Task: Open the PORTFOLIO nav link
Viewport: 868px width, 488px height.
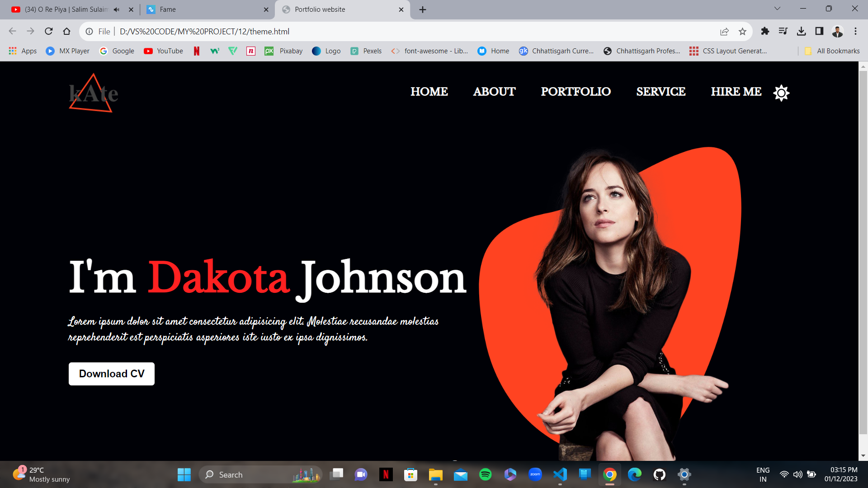Action: [x=576, y=92]
